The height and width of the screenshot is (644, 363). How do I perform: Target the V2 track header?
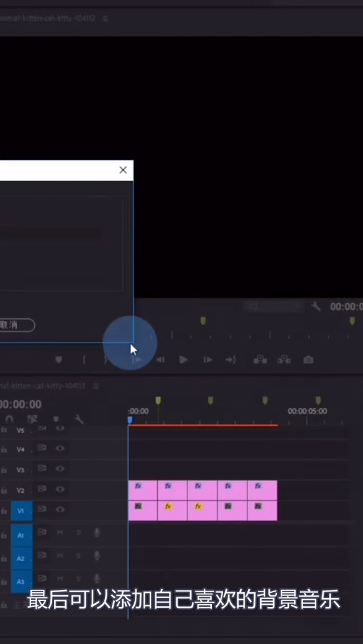click(x=21, y=490)
